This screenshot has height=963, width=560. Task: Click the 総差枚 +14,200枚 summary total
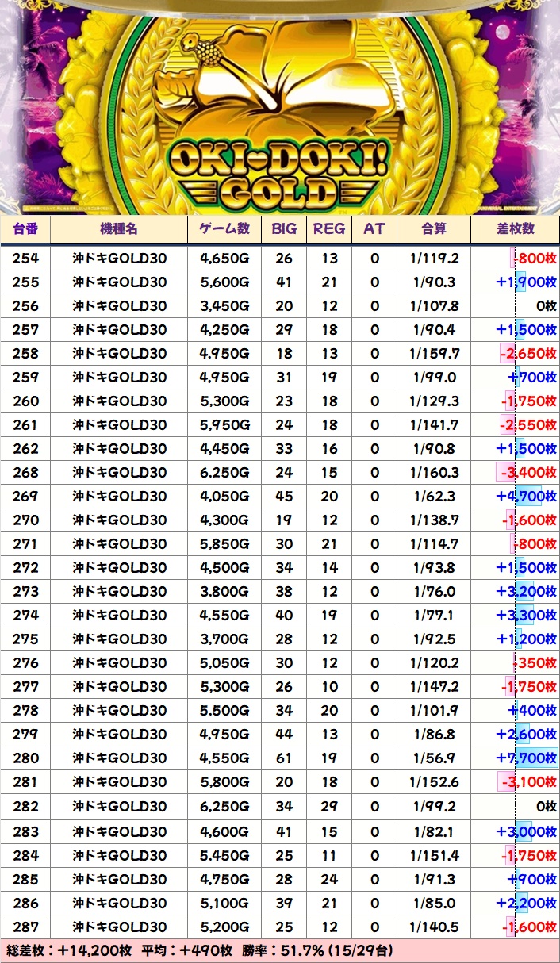[68, 950]
